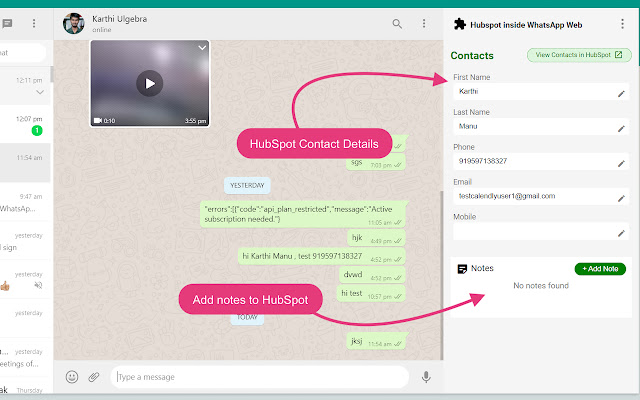Click message hi Karthi Manu, test 919597138327
Screen dimensions: 640x400
coord(322,256)
